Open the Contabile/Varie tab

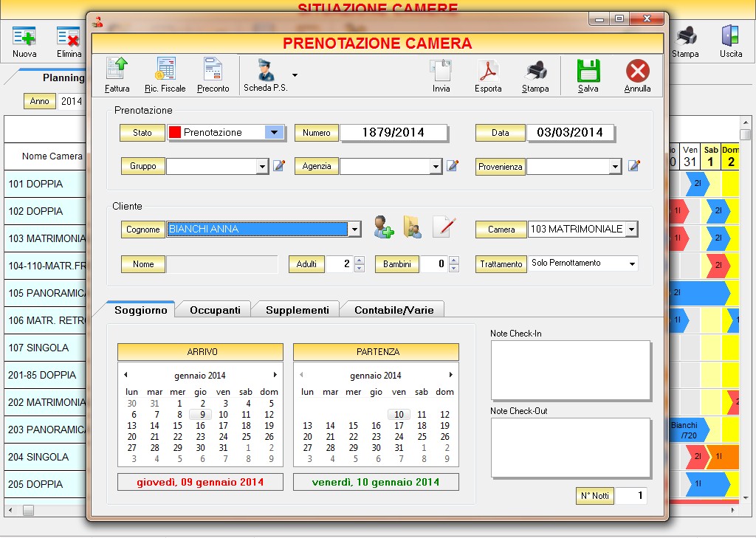click(x=393, y=310)
